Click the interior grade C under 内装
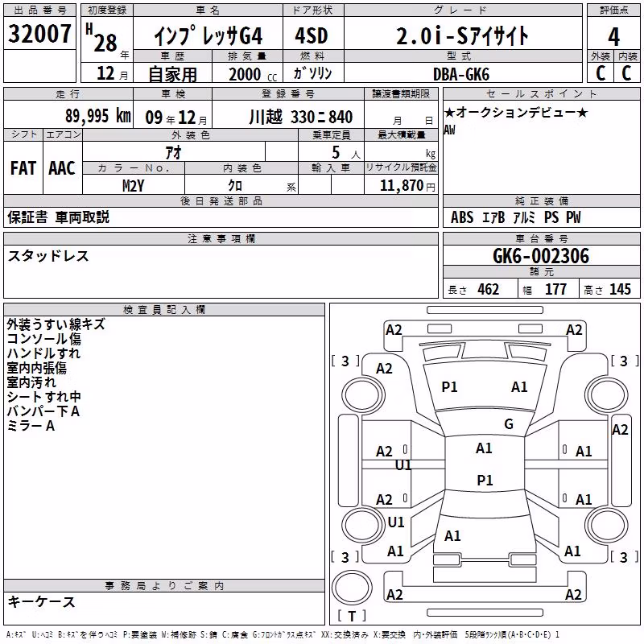The height and width of the screenshot is (644, 644). 626,73
